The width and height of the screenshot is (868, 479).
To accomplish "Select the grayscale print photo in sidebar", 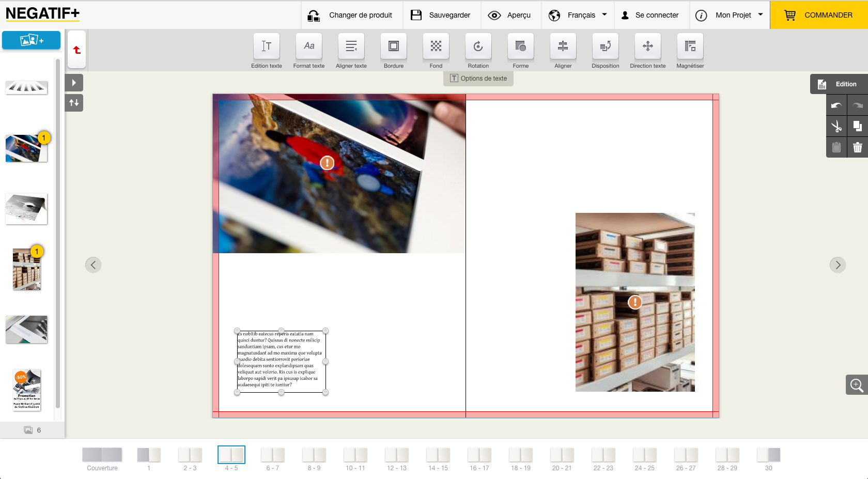I will [26, 209].
